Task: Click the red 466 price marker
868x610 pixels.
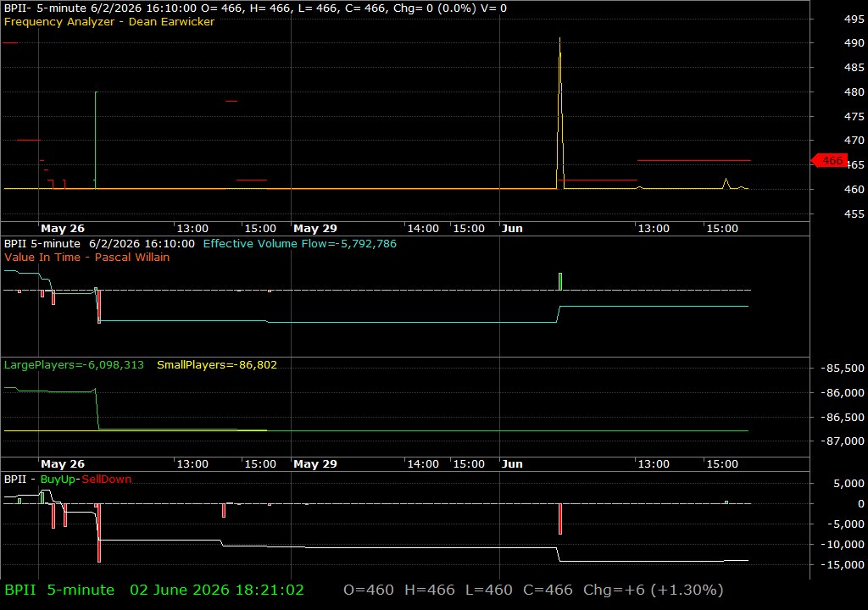Action: pos(829,160)
